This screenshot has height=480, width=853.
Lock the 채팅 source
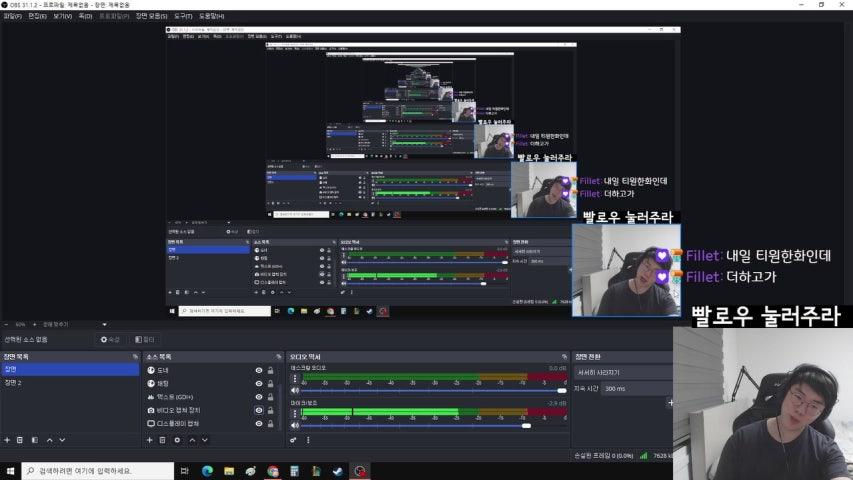(x=270, y=383)
